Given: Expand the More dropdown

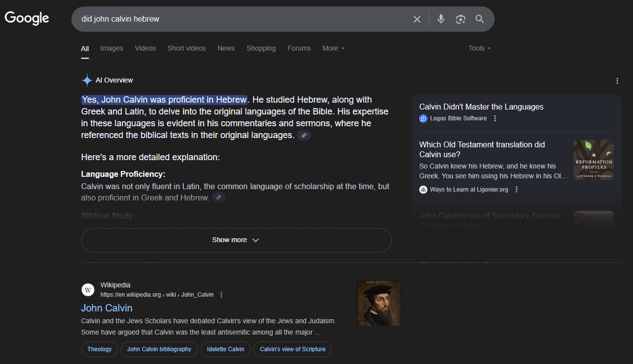Looking at the screenshot, I should coord(334,48).
